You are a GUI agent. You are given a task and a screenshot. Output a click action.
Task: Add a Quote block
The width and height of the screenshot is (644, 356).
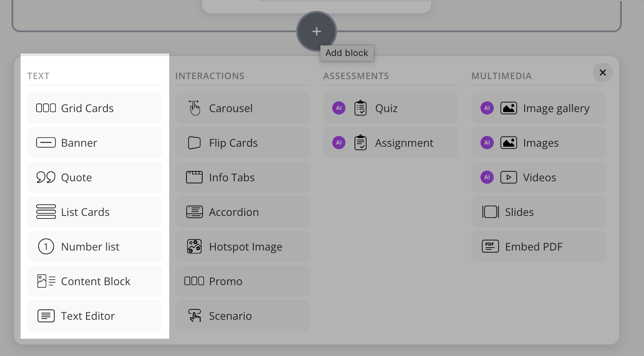point(95,177)
